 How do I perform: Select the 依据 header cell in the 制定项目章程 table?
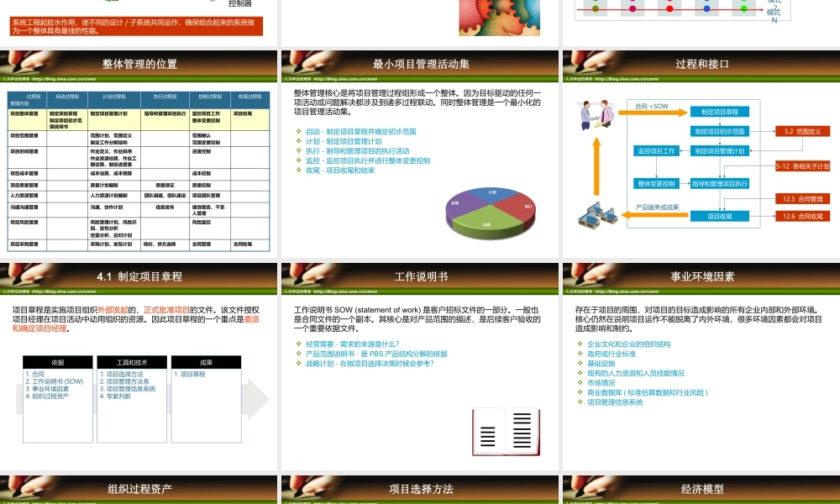pos(59,362)
